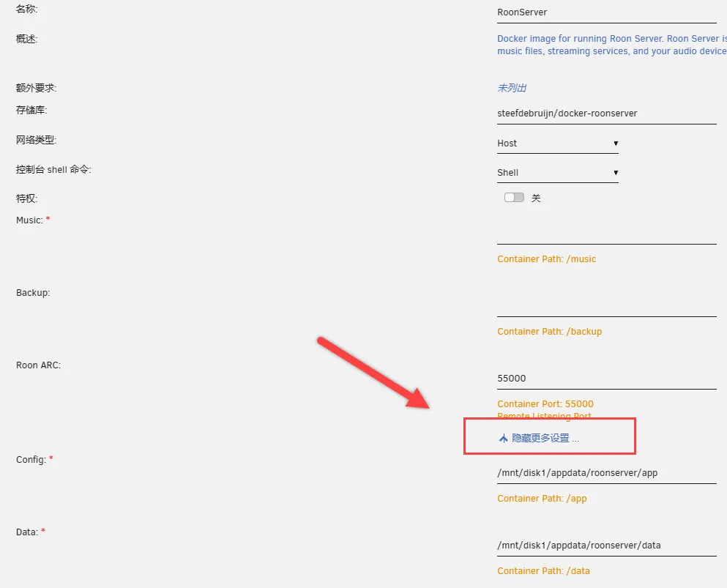Screen dimensions: 727x588
Task: Click the Container Path: /app hint
Action: [x=542, y=499]
